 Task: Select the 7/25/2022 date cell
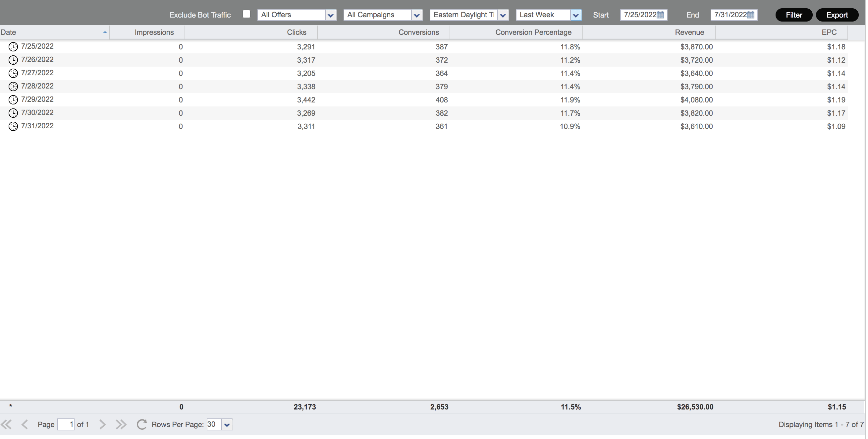[37, 46]
